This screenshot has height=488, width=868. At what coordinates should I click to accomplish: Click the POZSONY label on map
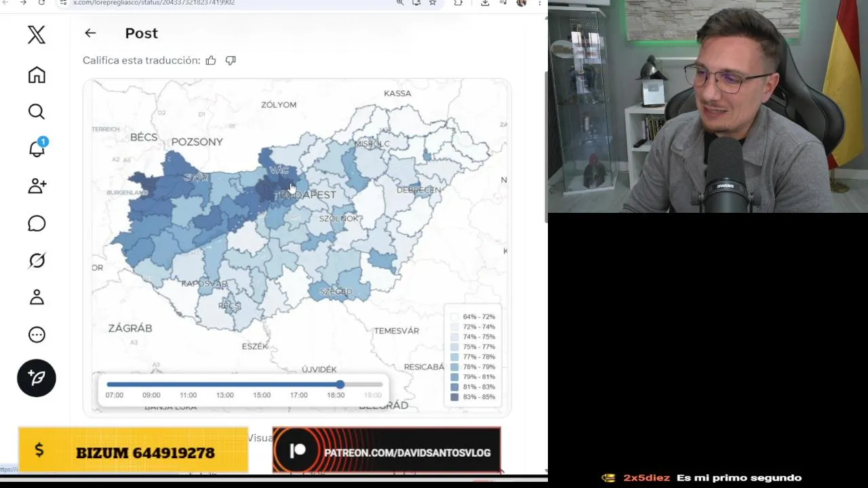(x=197, y=142)
